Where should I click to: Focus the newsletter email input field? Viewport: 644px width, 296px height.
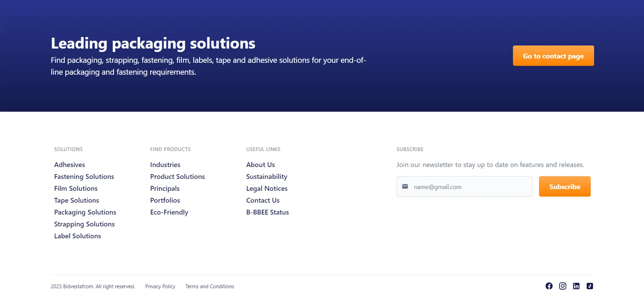click(470, 187)
